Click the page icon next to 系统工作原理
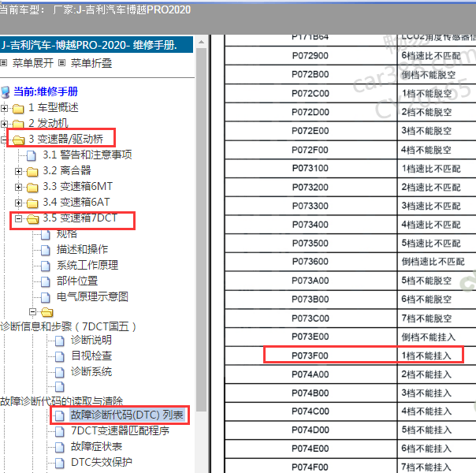Screen dimensions: 476x473 46,266
